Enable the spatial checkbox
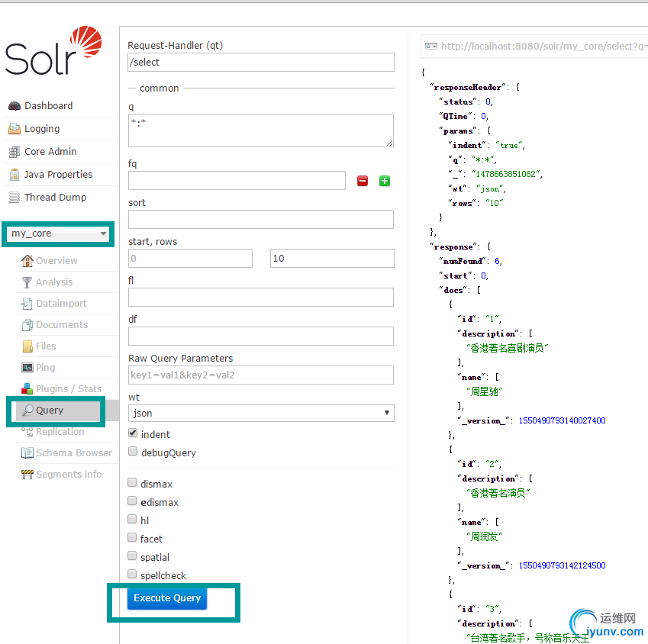Image resolution: width=648 pixels, height=644 pixels. click(132, 555)
